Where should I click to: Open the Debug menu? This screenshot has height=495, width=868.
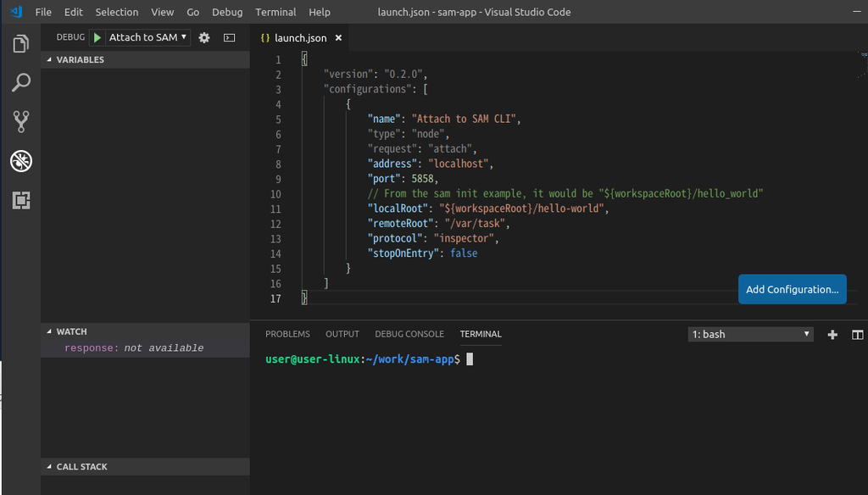[227, 12]
